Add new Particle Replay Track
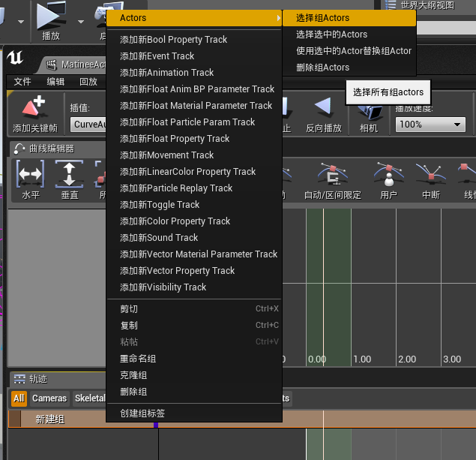 [x=194, y=188]
